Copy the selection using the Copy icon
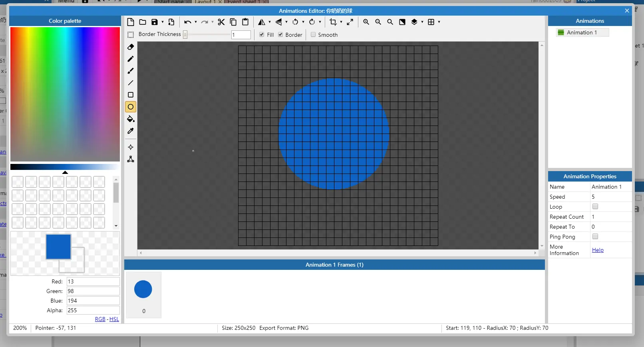The image size is (644, 347). [x=233, y=22]
